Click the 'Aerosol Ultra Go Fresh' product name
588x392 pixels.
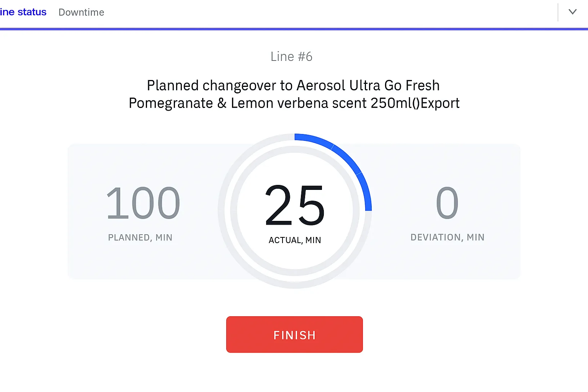368,85
